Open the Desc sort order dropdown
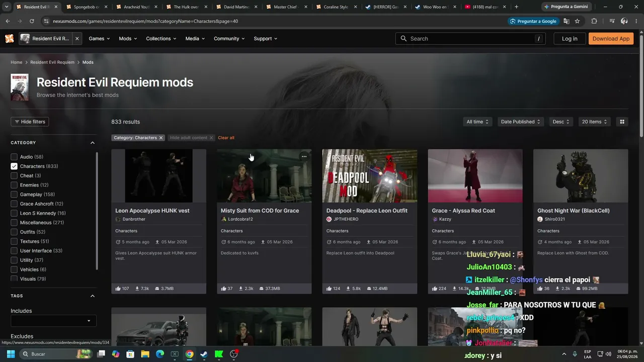Viewport: 644px width, 362px height. 561,122
